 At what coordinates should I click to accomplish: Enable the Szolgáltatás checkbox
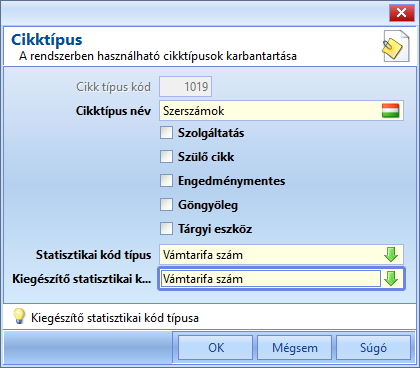(166, 133)
